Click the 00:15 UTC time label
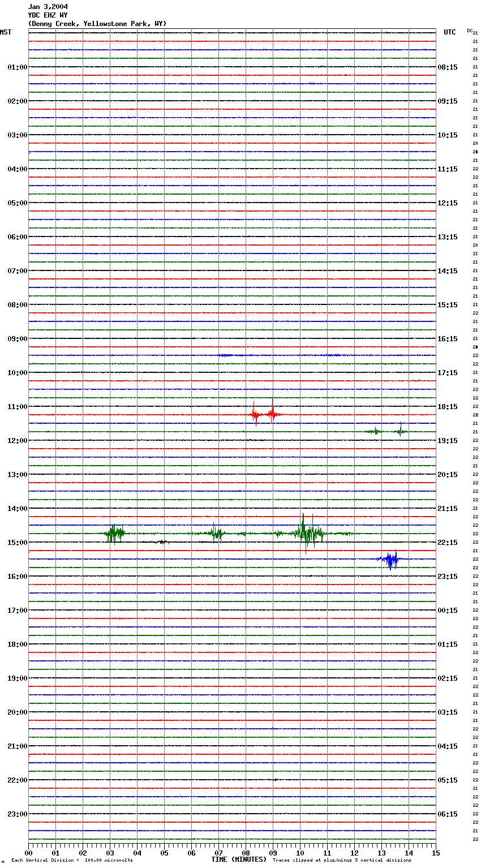The image size is (481, 868). point(448,611)
